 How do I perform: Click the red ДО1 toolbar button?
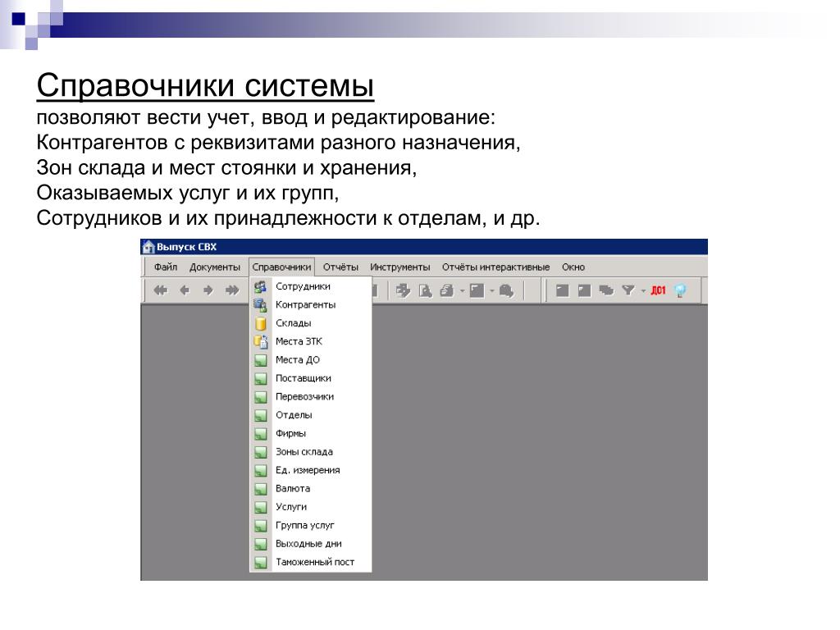(x=658, y=291)
